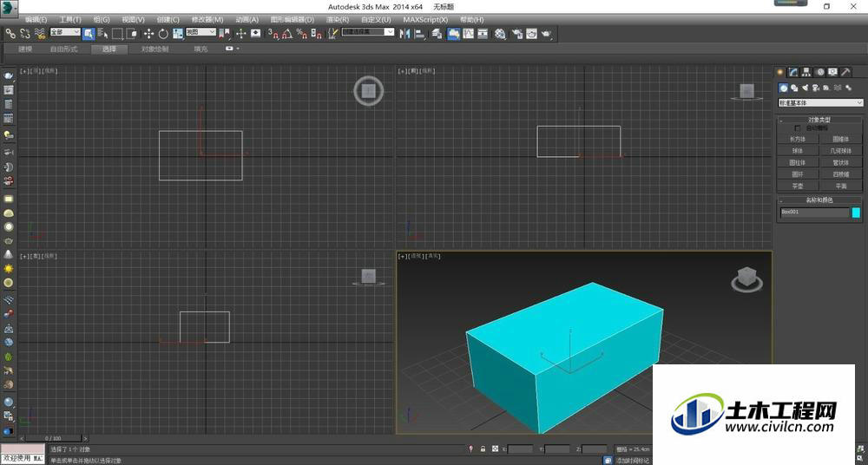Switch to the 自由形式 ribbon tab
Screen dimensions: 868x465
coord(63,49)
